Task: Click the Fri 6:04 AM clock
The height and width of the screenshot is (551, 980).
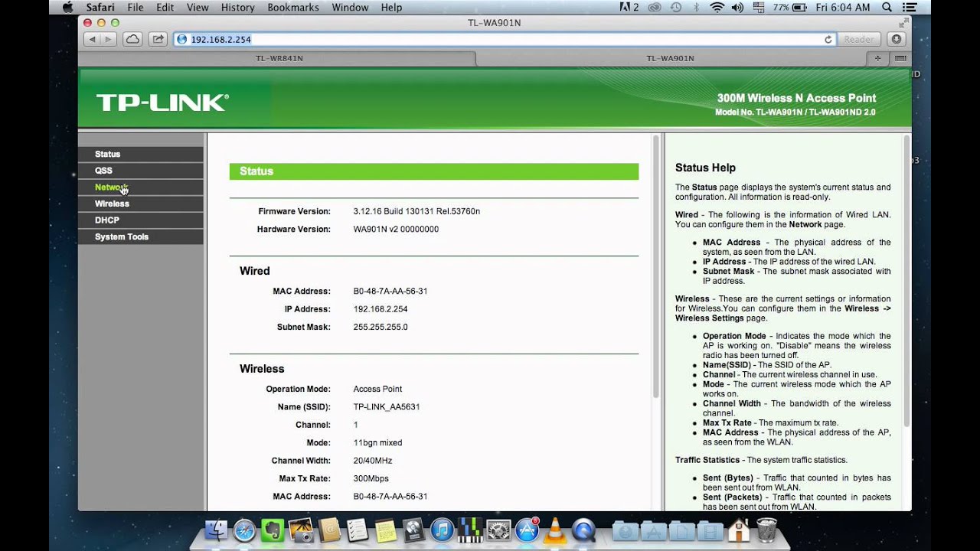Action: coord(843,8)
